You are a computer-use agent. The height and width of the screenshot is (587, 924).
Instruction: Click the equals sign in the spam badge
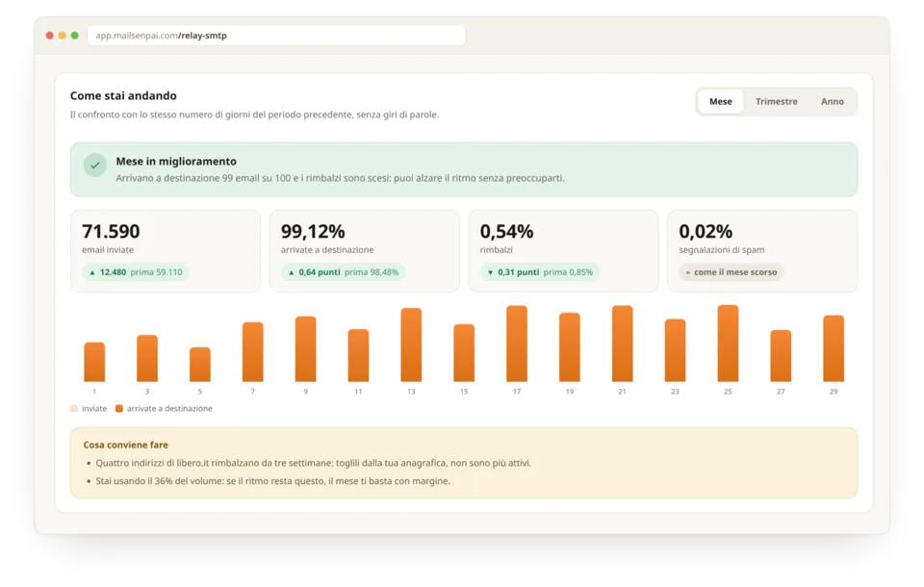(687, 272)
